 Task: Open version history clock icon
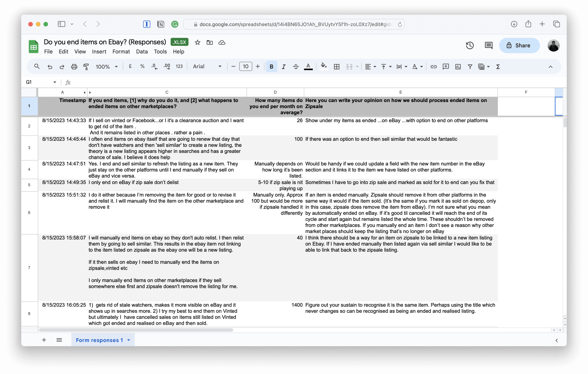pos(470,45)
